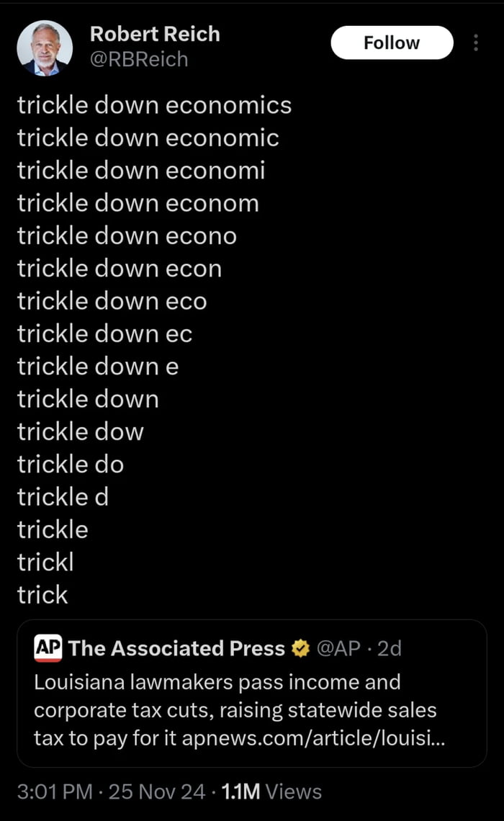Open the three-dot more options menu
Viewport: 504px width, 821px height.
click(476, 42)
